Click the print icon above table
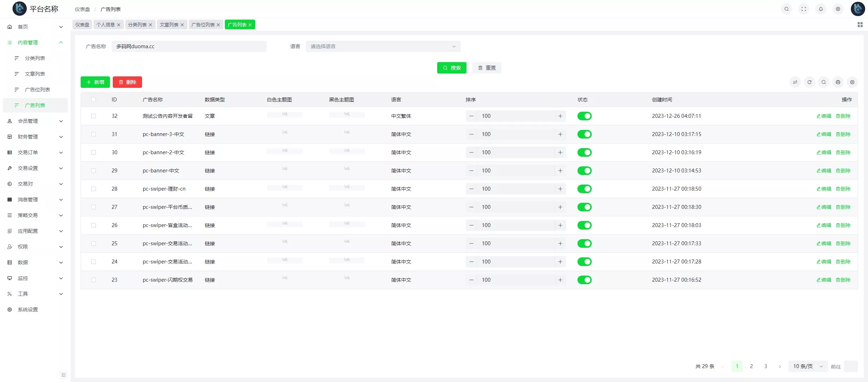The width and height of the screenshot is (868, 382). [838, 82]
